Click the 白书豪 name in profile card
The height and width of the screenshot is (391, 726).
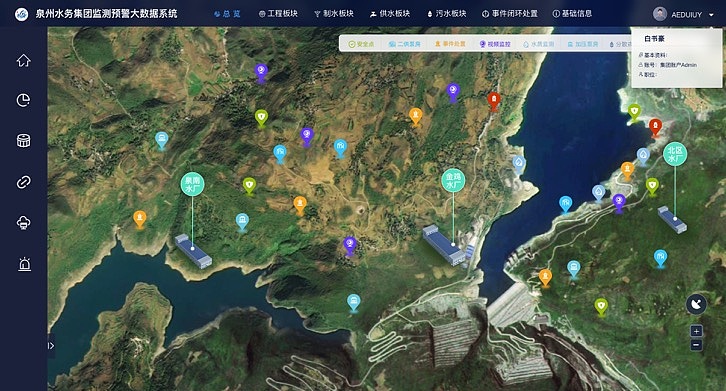pos(654,39)
